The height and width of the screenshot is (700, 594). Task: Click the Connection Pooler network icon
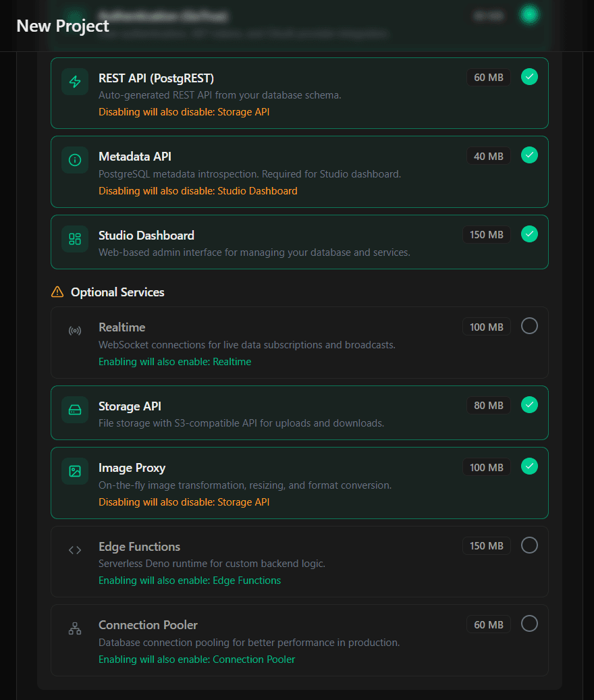75,628
